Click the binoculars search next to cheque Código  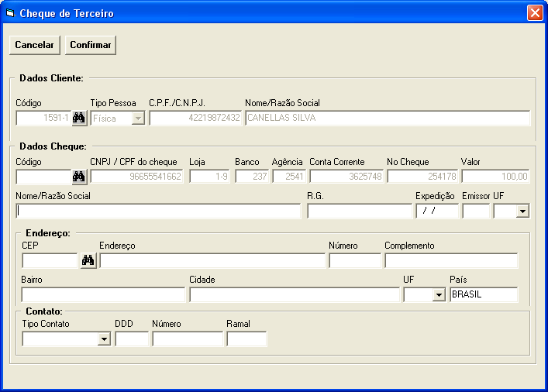pyautogui.click(x=79, y=177)
